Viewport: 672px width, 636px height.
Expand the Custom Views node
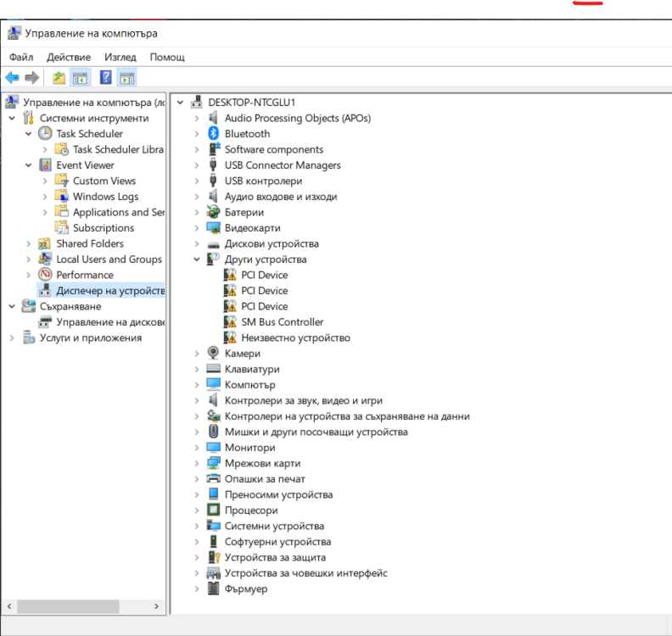(x=45, y=181)
